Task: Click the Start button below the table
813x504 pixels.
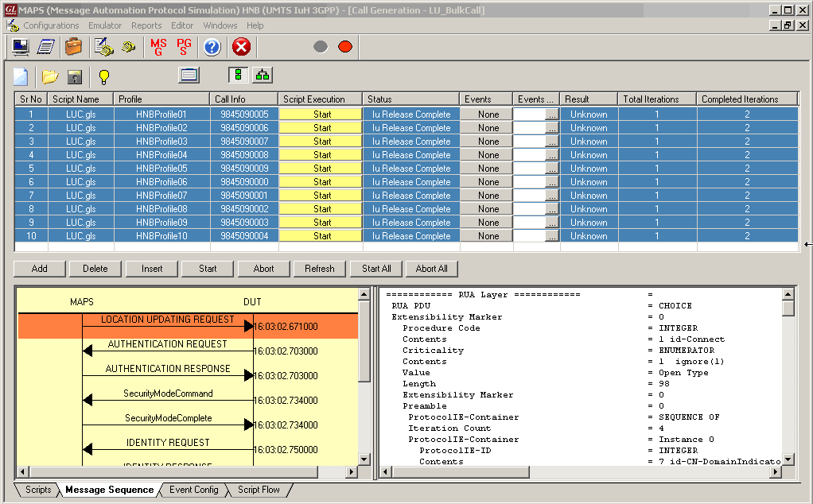Action: coord(208,269)
